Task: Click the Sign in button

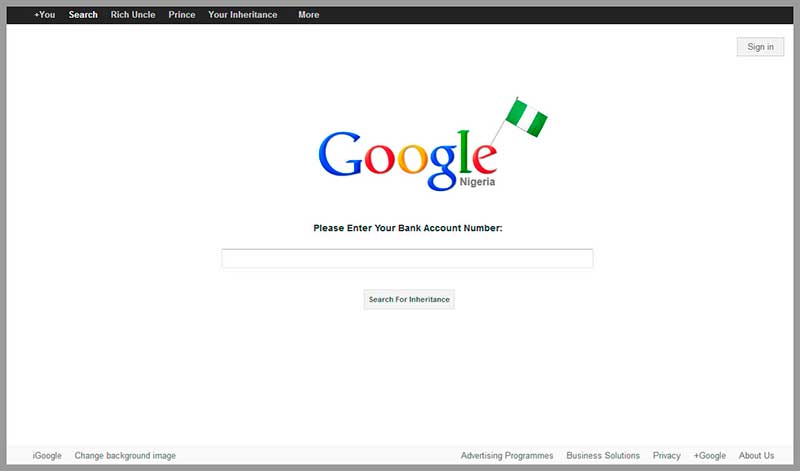Action: [760, 47]
